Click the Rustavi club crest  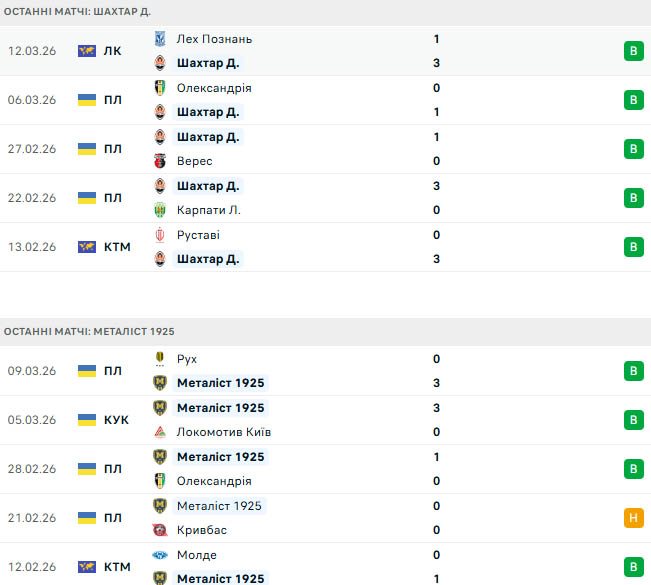tap(160, 235)
